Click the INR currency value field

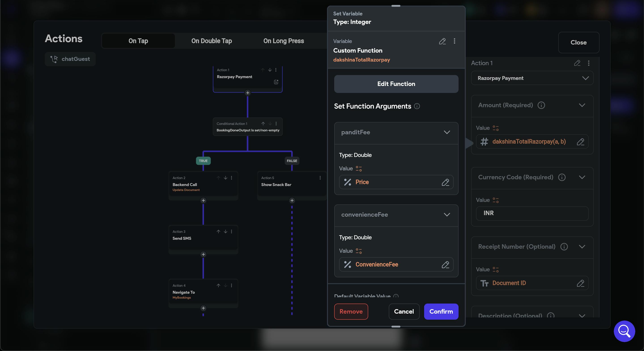[532, 213]
